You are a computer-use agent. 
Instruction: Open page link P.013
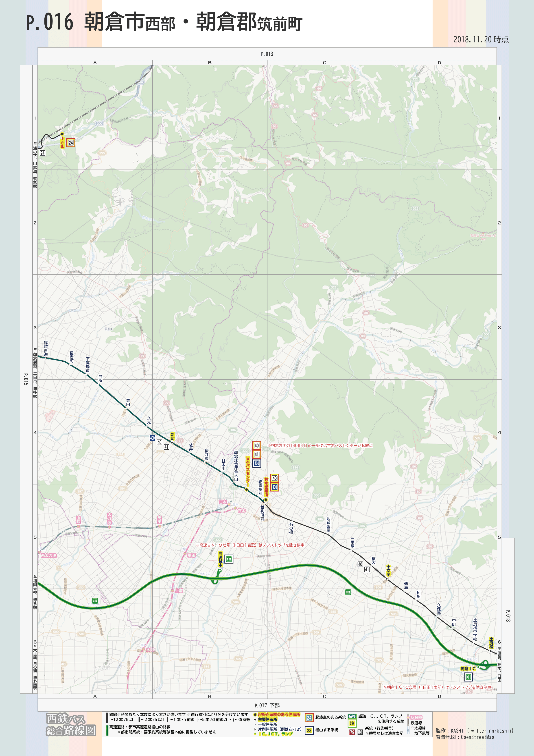coord(267,54)
